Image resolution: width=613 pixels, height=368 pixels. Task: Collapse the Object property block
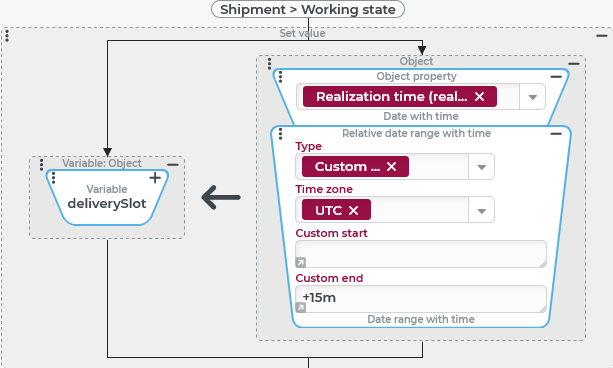[x=556, y=77]
